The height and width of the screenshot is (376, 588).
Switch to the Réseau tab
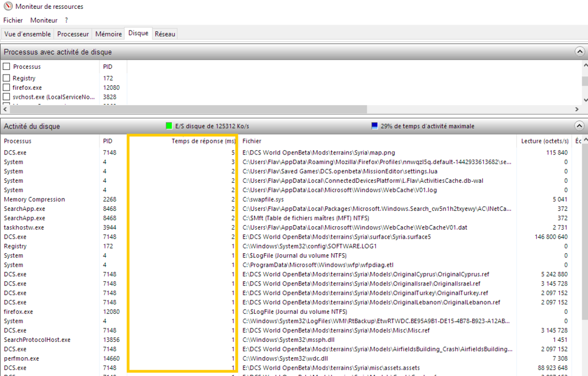(x=165, y=34)
